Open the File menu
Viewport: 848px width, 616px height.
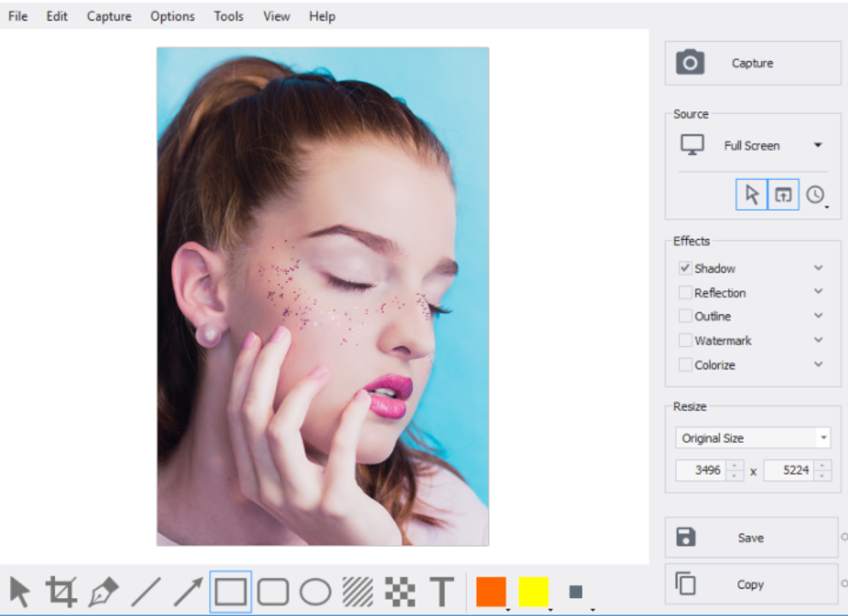click(18, 16)
